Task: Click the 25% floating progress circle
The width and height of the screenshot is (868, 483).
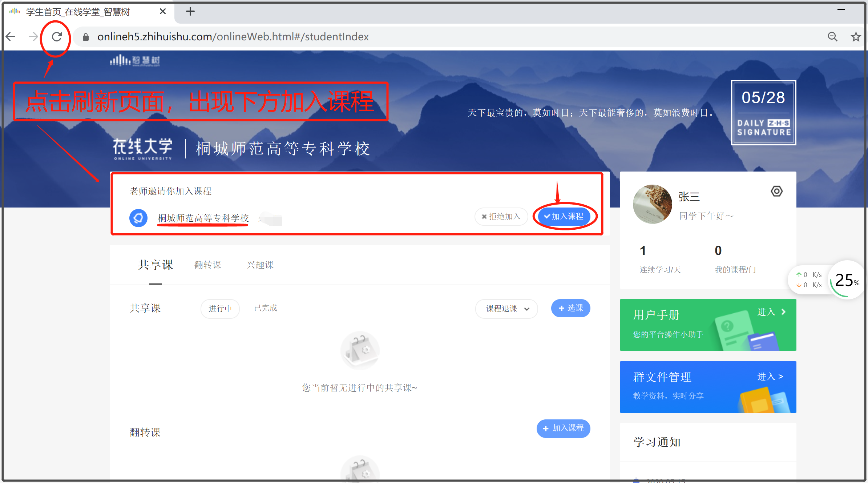Action: tap(847, 280)
